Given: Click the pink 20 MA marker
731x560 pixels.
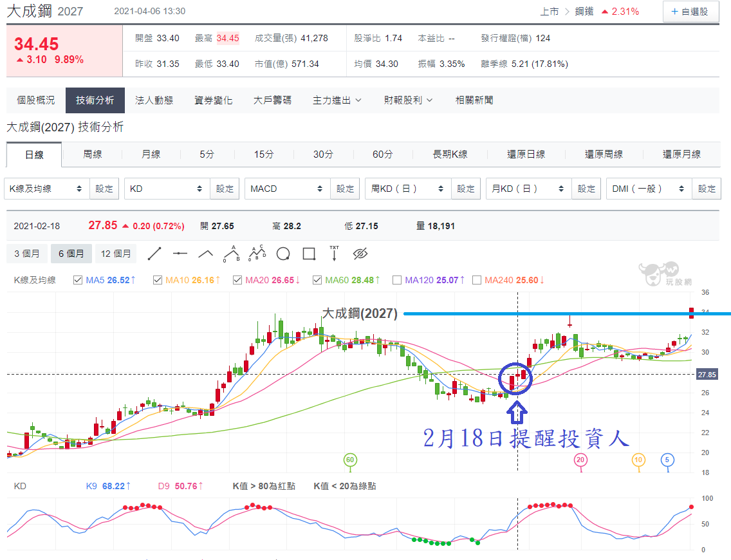Looking at the screenshot, I should [580, 460].
